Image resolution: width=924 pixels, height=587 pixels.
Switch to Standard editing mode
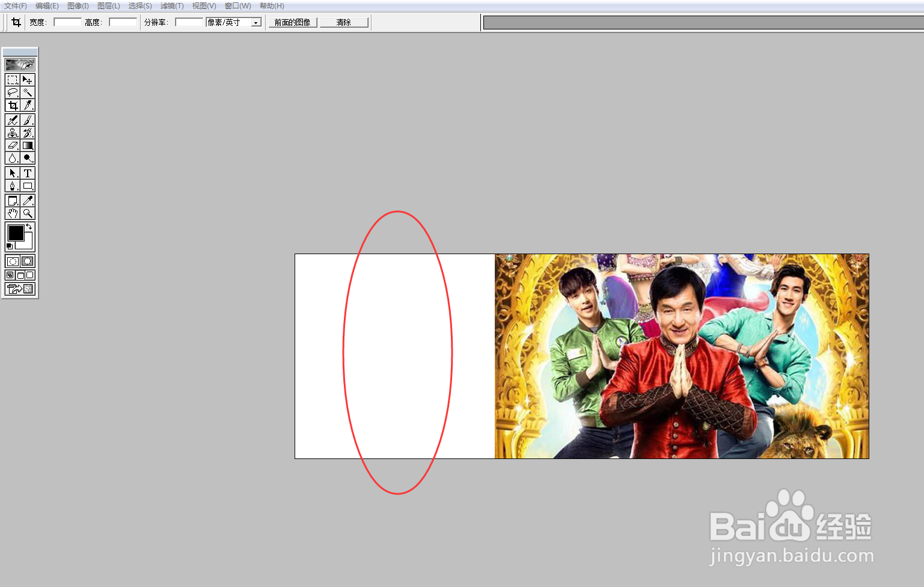click(13, 261)
